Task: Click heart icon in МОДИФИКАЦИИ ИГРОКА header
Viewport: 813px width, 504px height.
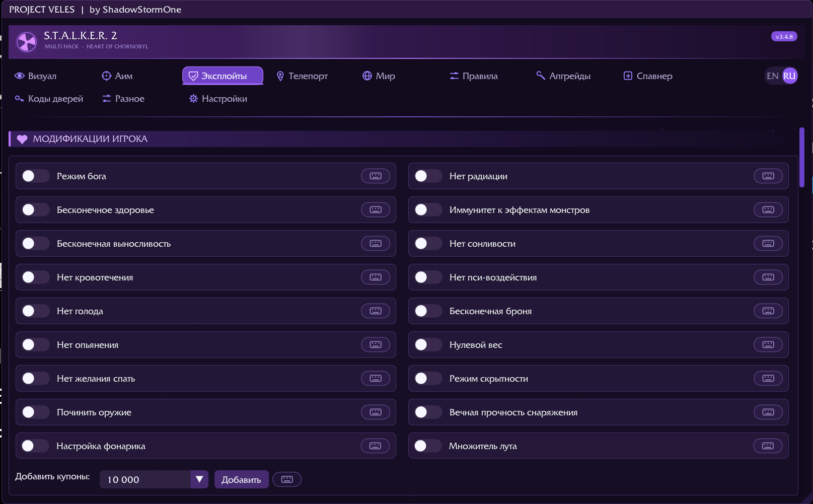Action: point(22,139)
